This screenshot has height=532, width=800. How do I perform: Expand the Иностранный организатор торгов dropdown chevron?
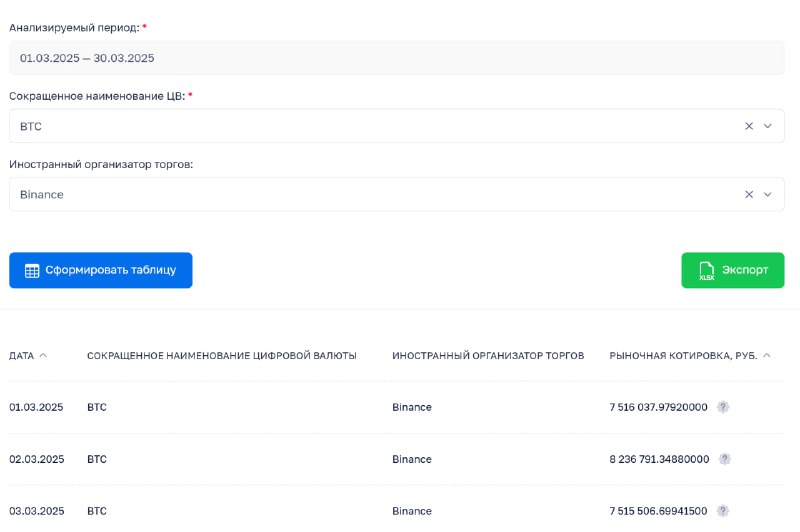[x=767, y=194]
